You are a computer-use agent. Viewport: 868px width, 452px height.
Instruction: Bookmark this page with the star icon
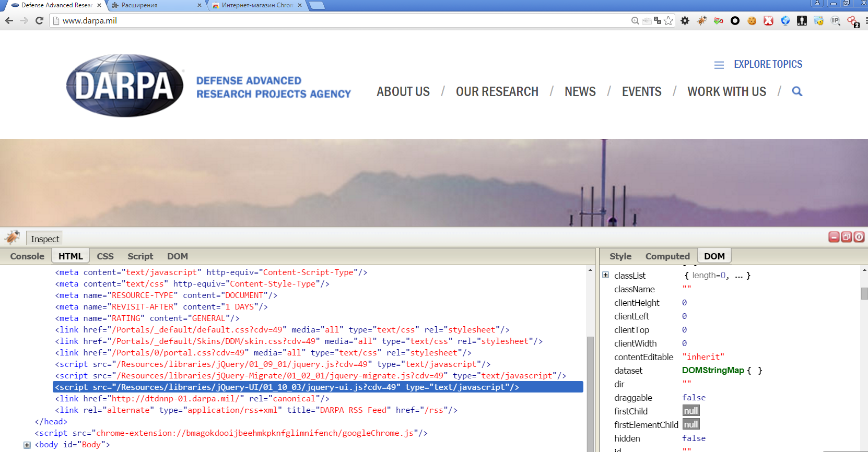click(x=668, y=20)
